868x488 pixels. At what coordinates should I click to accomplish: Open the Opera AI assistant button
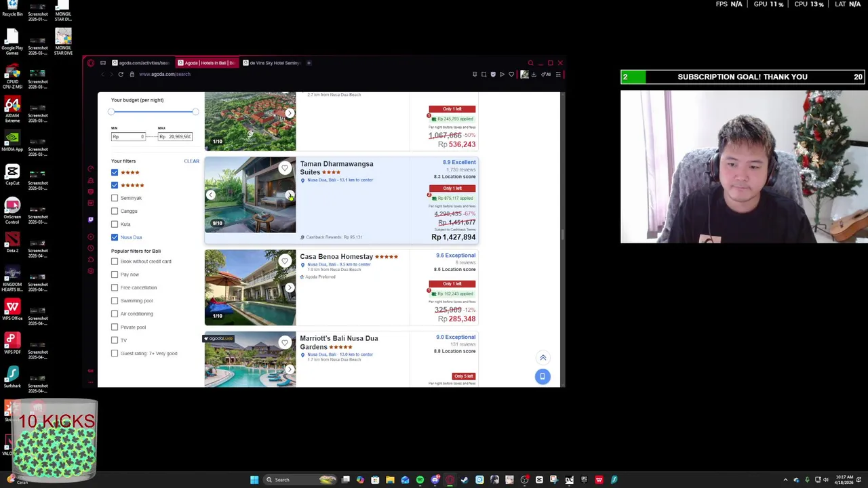click(545, 74)
